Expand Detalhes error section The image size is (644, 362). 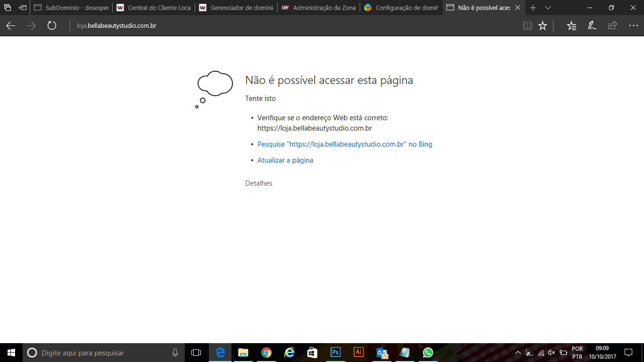pos(258,183)
